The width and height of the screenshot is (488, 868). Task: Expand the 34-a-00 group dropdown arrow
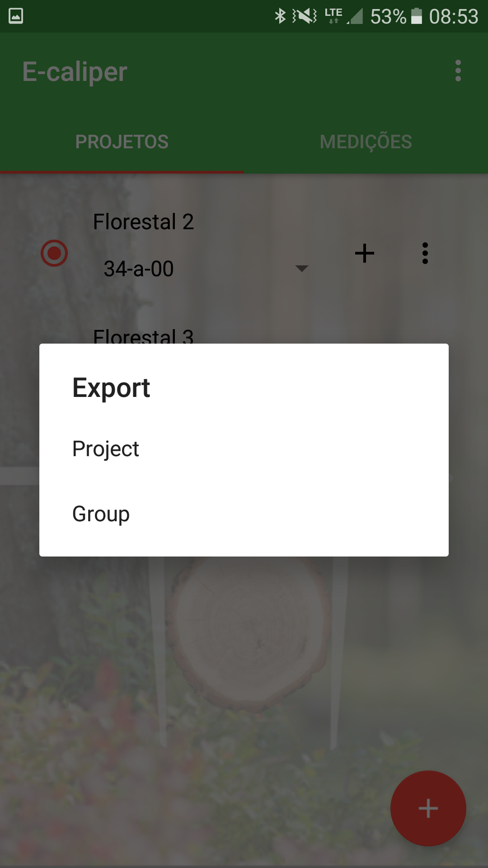[301, 269]
